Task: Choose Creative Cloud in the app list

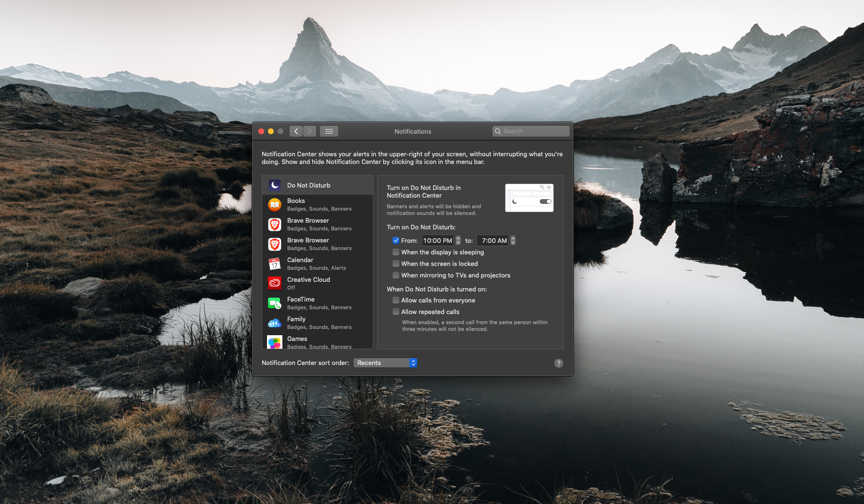Action: point(318,283)
